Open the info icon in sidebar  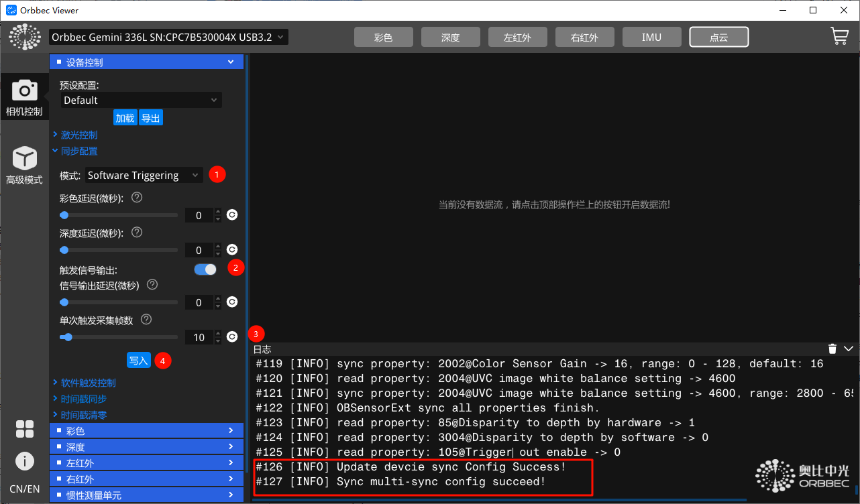(25, 461)
